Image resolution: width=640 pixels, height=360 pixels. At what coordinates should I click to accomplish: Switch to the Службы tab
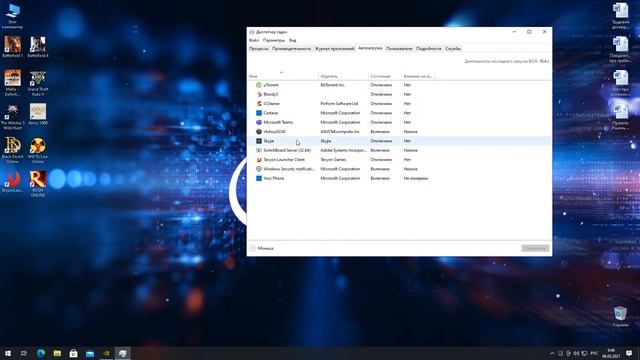coord(453,49)
